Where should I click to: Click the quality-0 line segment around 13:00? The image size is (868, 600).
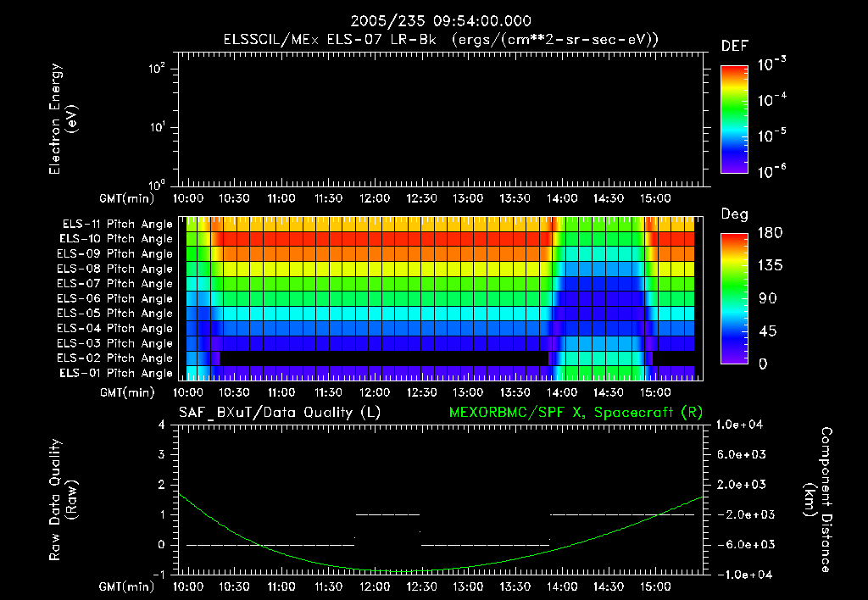click(x=486, y=545)
